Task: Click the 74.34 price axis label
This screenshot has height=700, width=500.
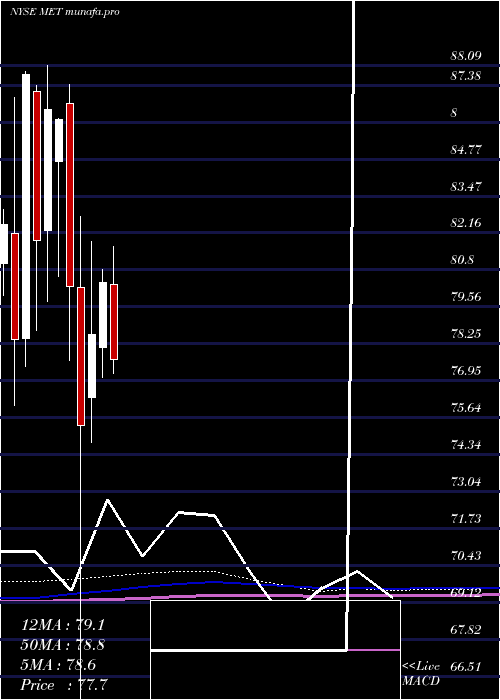Action: [x=466, y=445]
